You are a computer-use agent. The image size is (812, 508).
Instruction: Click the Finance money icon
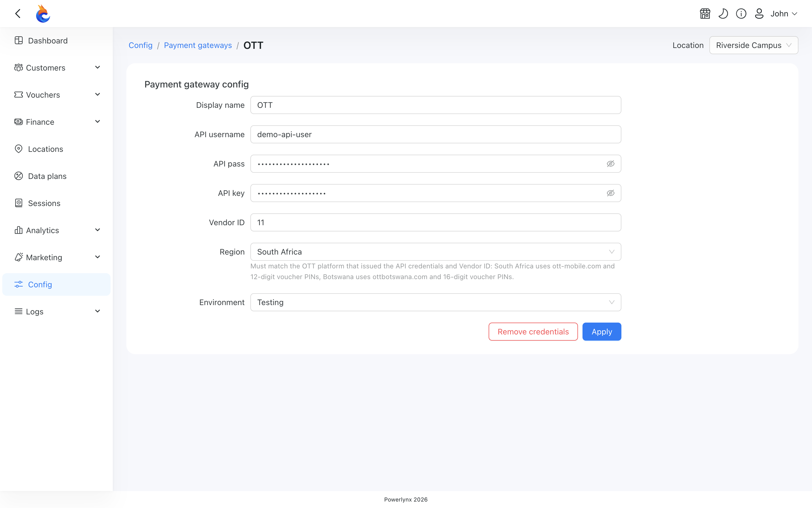(x=19, y=122)
